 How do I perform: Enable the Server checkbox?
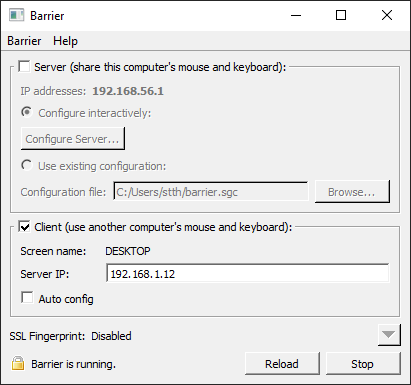coord(24,66)
